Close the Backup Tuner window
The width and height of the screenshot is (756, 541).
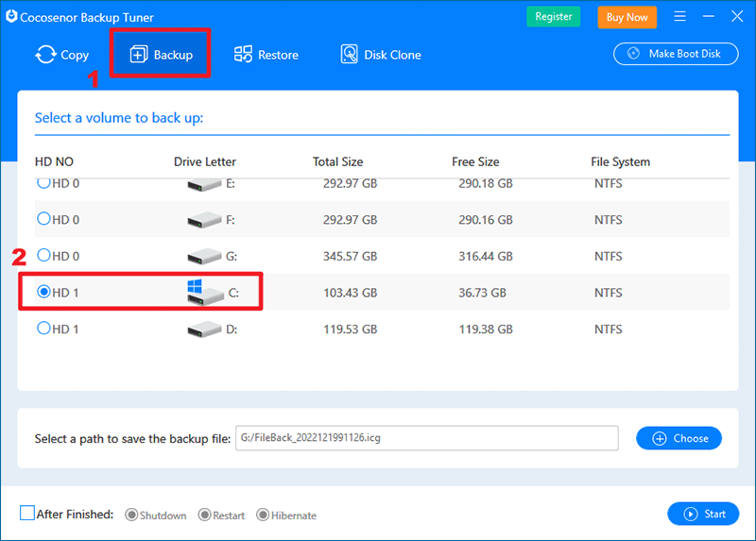pyautogui.click(x=737, y=16)
